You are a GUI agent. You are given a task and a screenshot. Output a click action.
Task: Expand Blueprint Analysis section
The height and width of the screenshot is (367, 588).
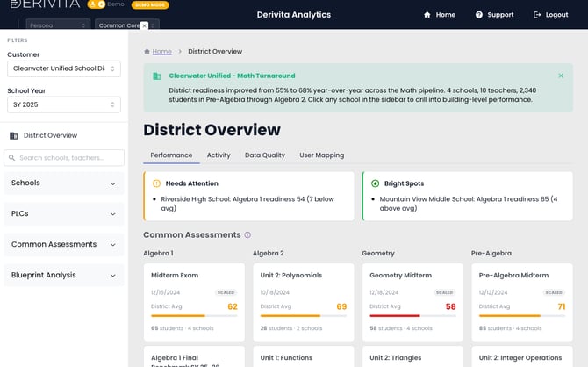64,276
